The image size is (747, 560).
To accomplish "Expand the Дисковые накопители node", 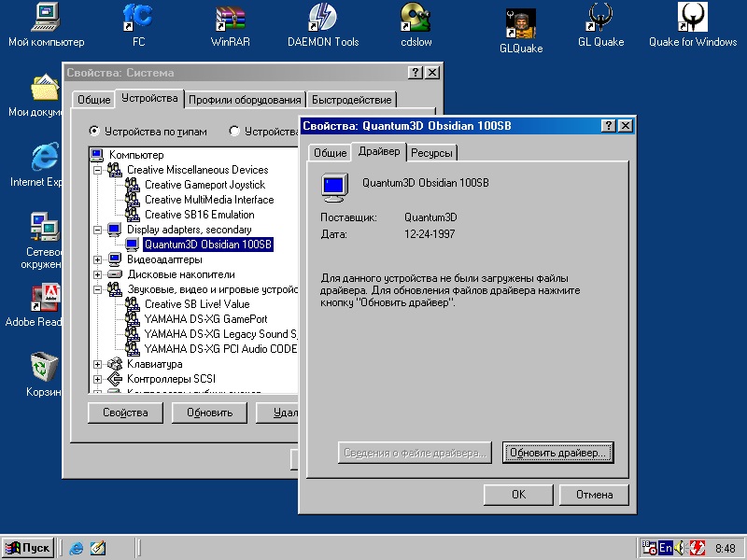I will (98, 274).
